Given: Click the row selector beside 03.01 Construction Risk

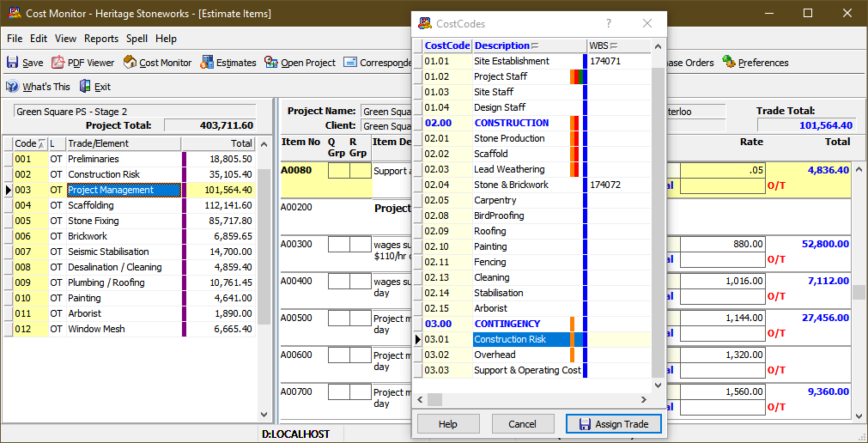Looking at the screenshot, I should 418,339.
